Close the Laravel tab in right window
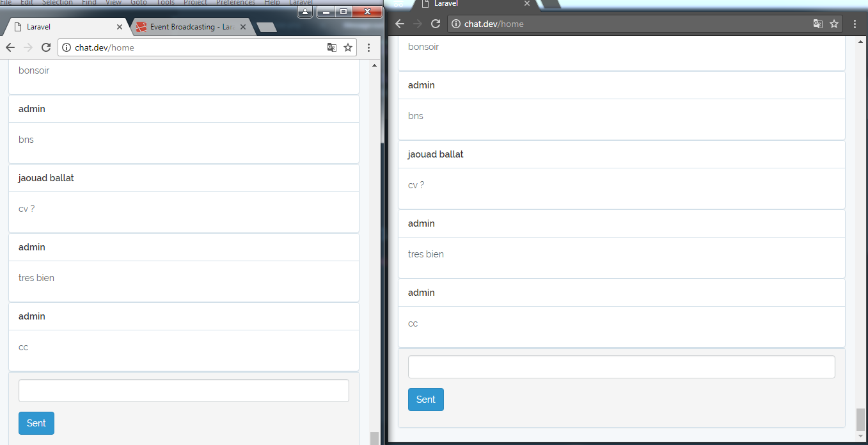The image size is (868, 445). click(527, 4)
